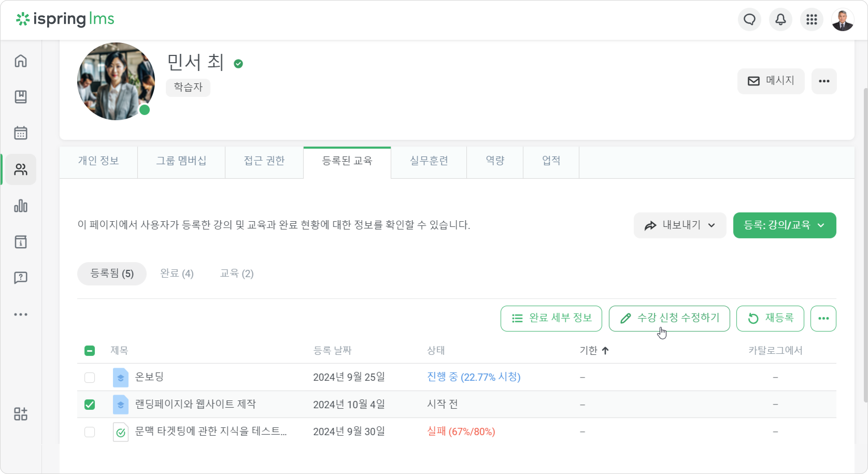
Task: Switch to the 완료 (4) filter tab
Action: 177,274
